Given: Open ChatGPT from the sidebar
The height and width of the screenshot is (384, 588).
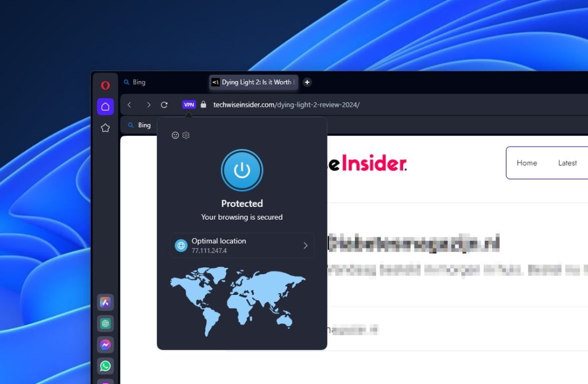Looking at the screenshot, I should (x=105, y=324).
